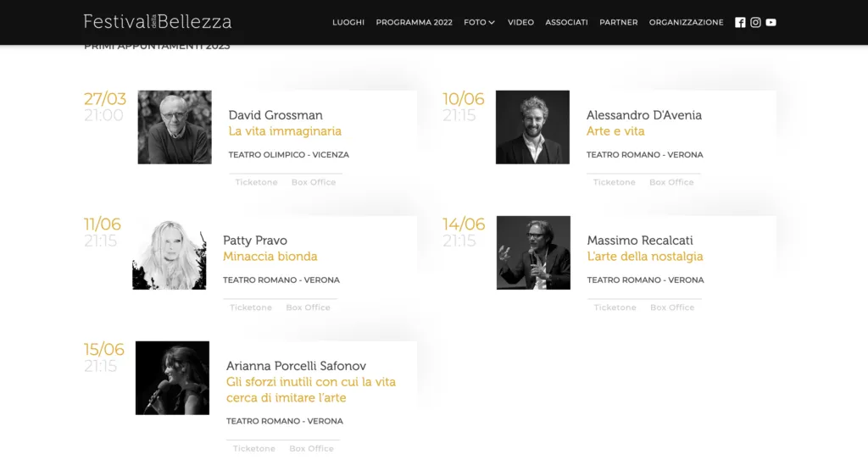Open the VIDEO menu item
Viewport: 868px width, 465px height.
click(x=520, y=23)
